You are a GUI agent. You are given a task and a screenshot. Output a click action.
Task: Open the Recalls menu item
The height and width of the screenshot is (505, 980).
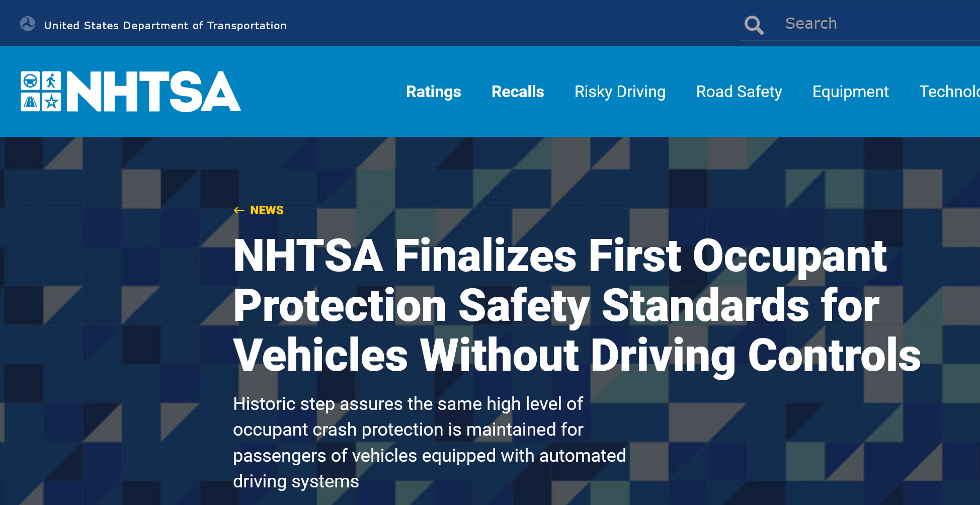coord(518,92)
